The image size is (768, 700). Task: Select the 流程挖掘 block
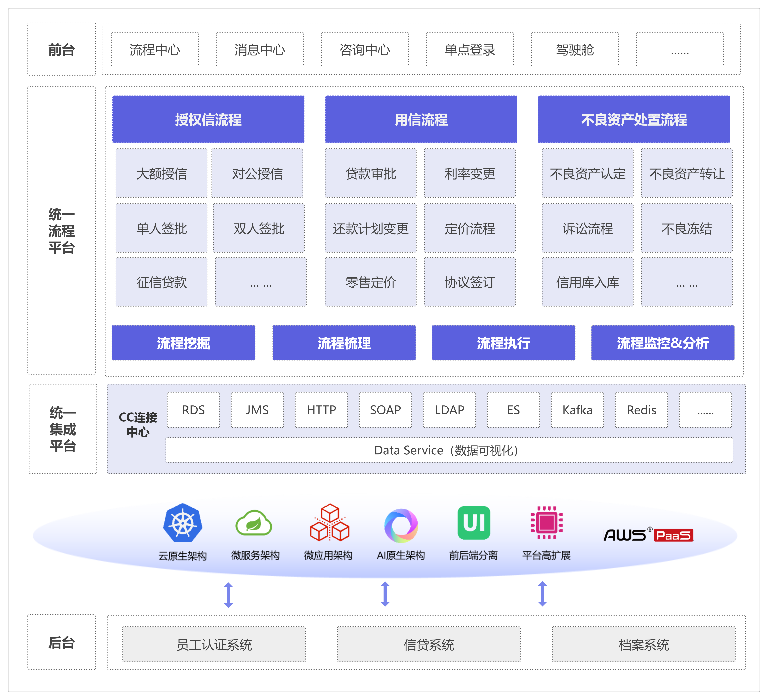click(x=183, y=343)
